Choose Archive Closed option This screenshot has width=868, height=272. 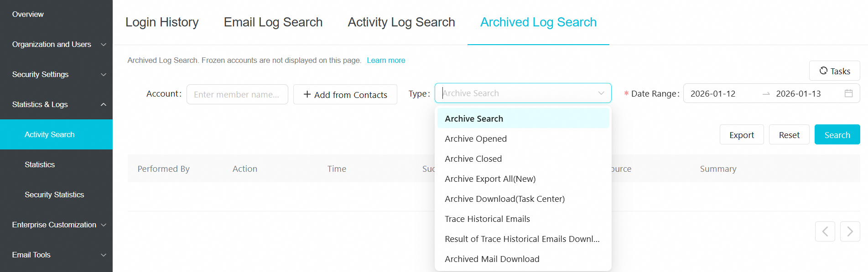[x=523, y=159]
